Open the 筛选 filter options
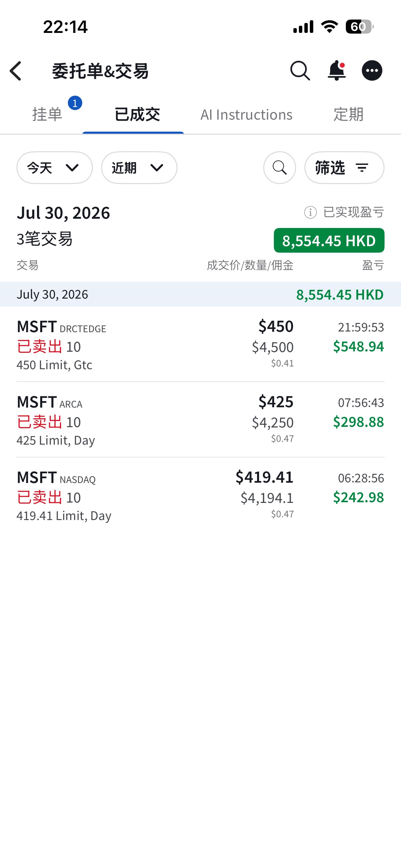Viewport: 401px width, 868px height. 344,168
